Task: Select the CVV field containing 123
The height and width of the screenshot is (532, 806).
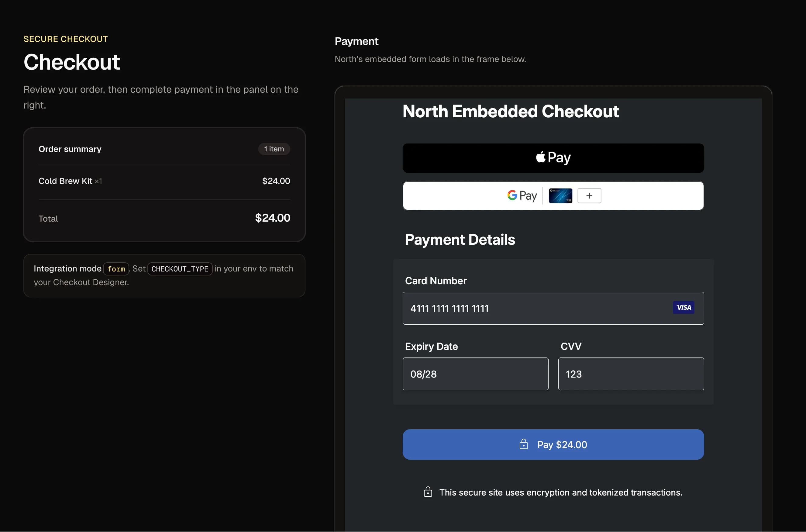Action: coord(630,374)
